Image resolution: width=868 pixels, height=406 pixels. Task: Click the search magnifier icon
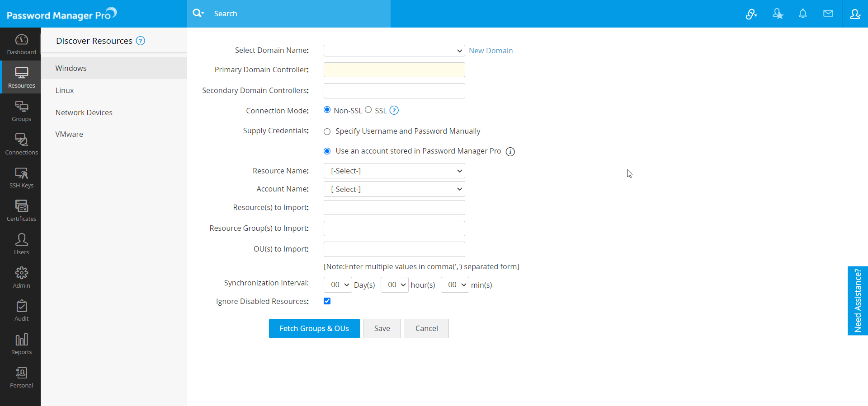pos(198,13)
